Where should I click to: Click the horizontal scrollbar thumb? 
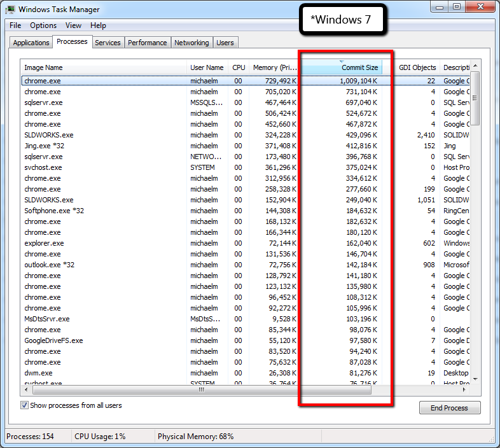click(x=202, y=389)
